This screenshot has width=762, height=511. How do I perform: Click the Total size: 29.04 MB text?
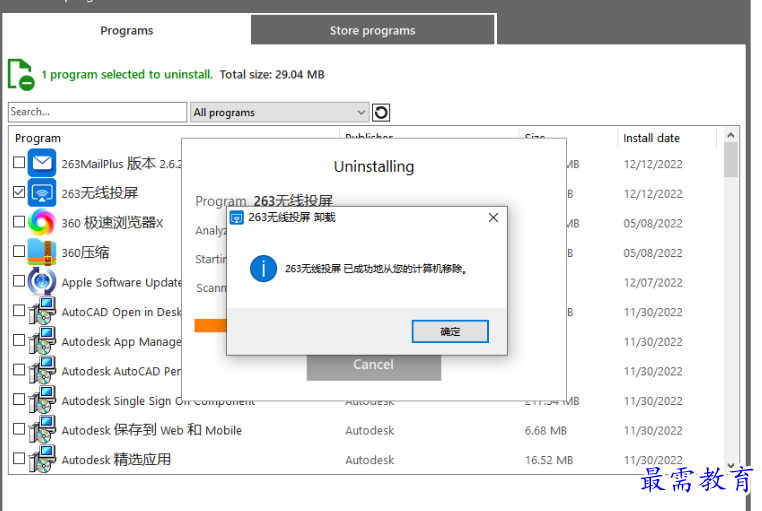point(272,75)
